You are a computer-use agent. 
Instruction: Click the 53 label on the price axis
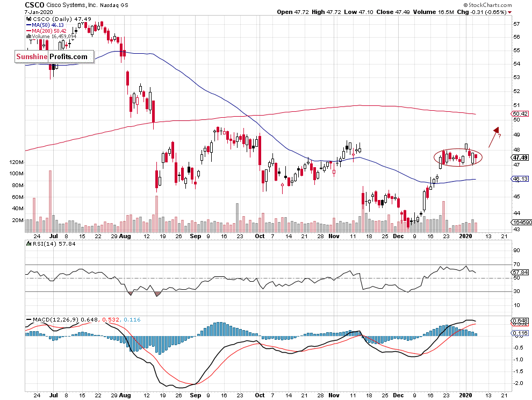tap(516, 77)
